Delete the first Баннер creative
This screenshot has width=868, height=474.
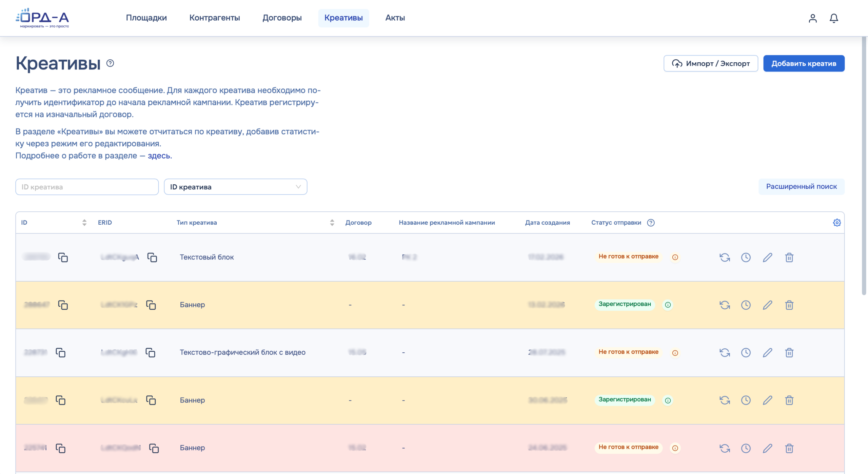coord(789,305)
